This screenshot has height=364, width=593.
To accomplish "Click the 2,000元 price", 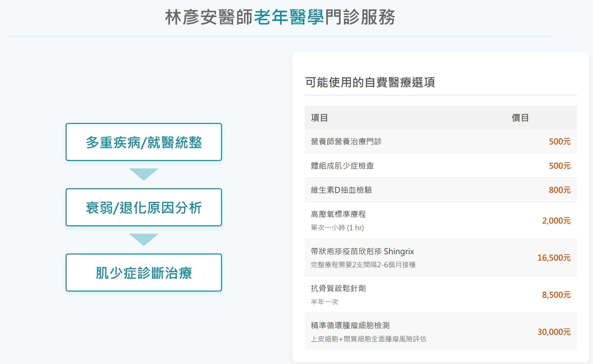I will 556,221.
